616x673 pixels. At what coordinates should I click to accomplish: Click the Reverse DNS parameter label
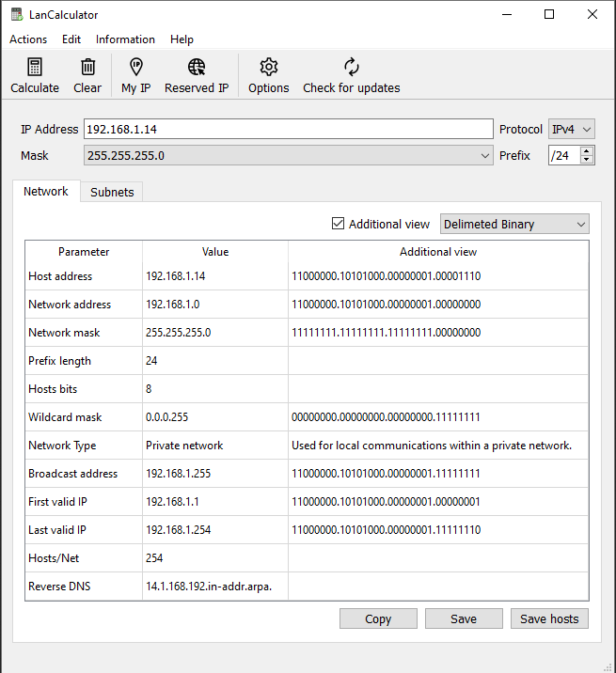coord(59,587)
